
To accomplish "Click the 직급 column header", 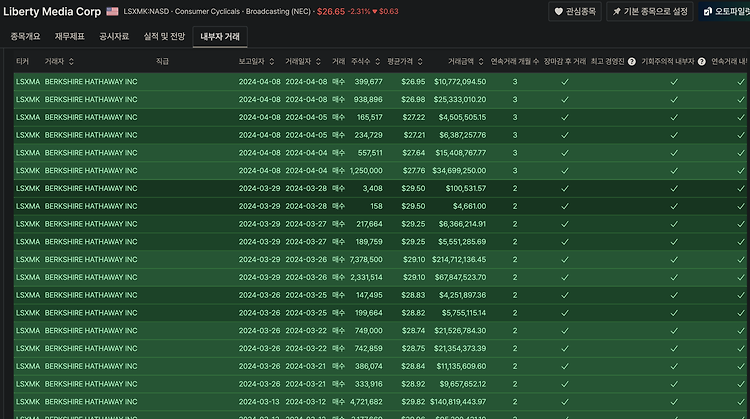I will point(162,61).
